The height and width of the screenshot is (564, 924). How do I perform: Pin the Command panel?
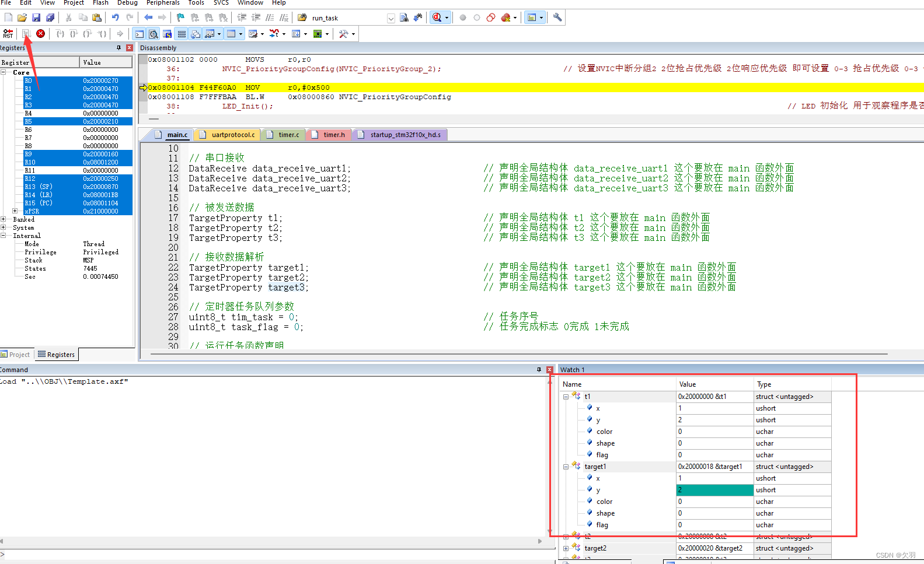pos(539,370)
